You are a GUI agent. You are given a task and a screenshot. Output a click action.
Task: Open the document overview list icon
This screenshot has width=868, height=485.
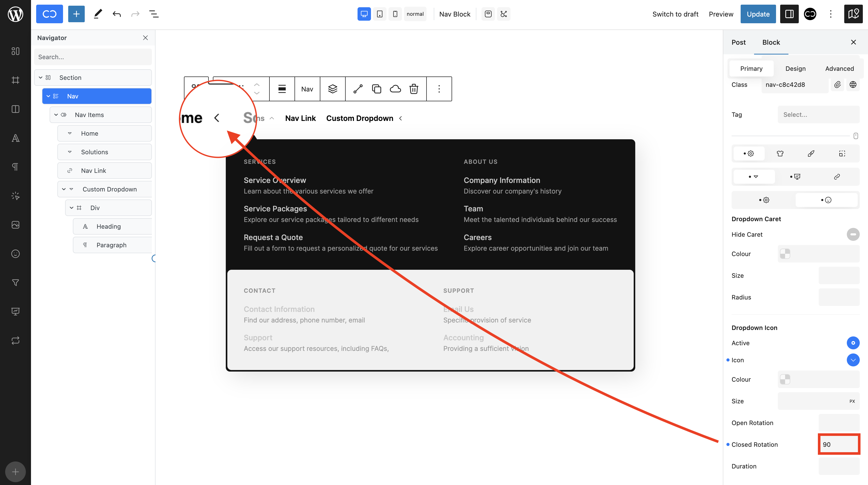[154, 14]
